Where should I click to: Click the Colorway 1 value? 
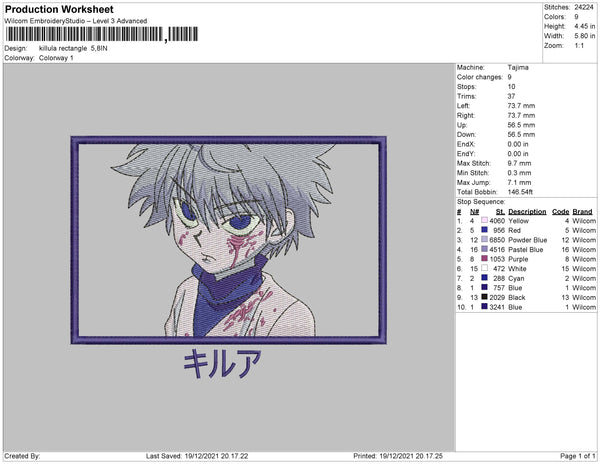tap(56, 58)
